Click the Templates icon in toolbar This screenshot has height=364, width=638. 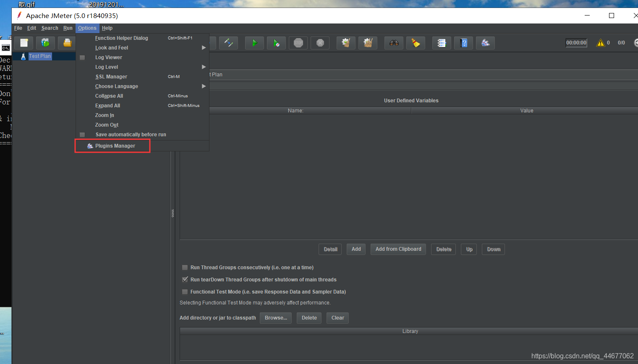click(45, 43)
